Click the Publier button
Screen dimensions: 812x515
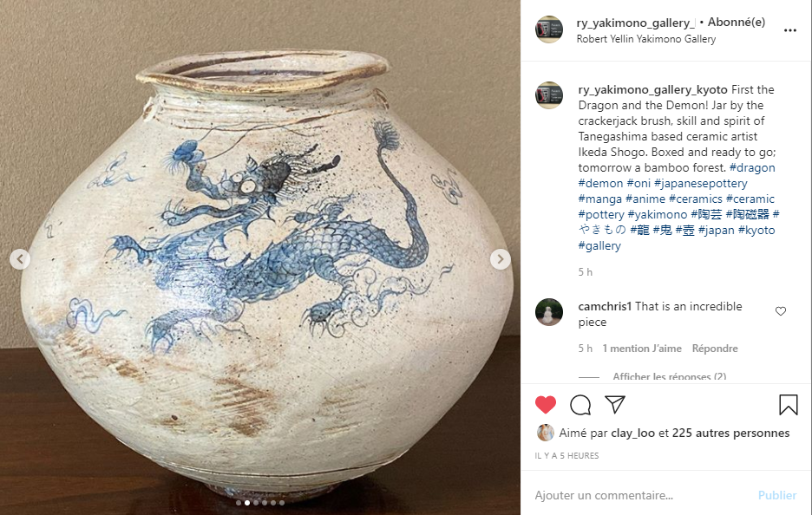(776, 495)
